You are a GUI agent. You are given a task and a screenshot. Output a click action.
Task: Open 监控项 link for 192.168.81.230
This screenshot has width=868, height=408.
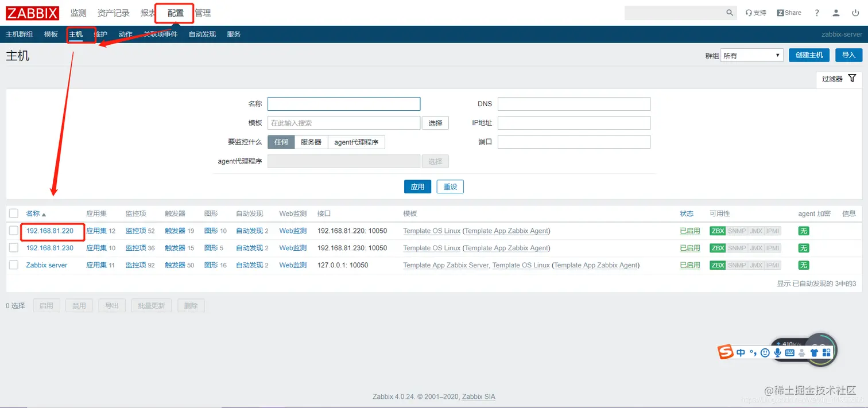pos(136,248)
